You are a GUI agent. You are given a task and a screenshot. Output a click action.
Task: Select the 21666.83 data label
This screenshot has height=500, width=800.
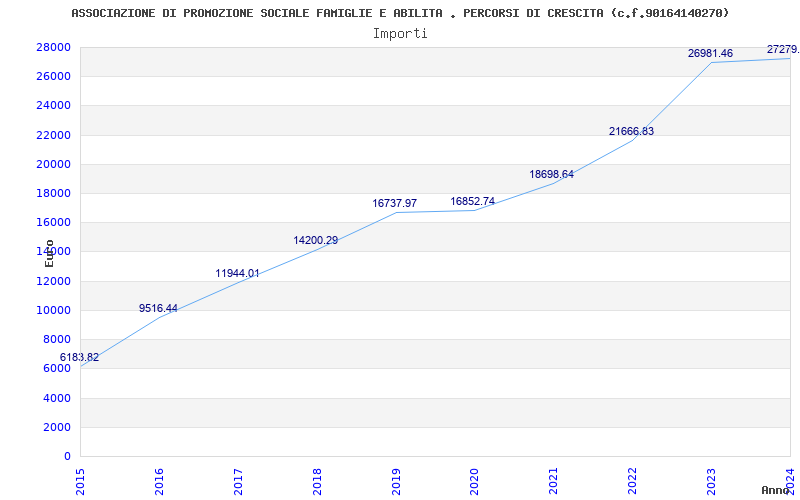[631, 131]
